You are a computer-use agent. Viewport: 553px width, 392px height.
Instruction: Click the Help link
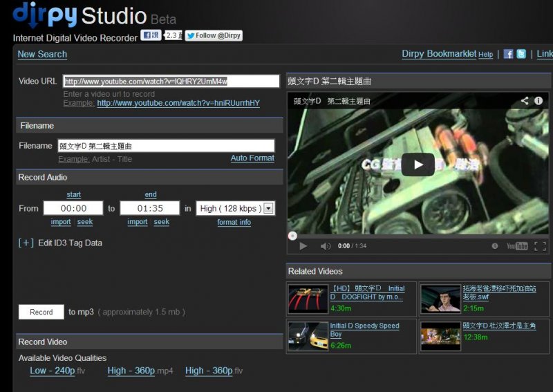(486, 55)
